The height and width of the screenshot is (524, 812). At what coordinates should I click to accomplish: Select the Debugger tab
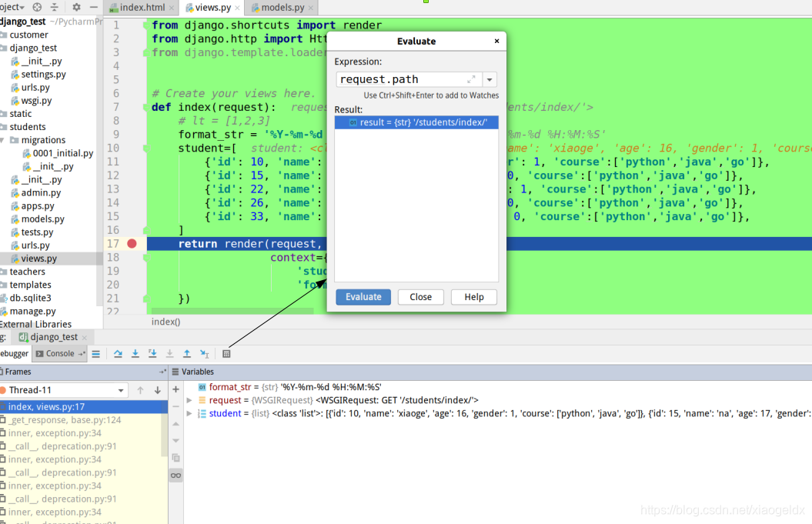click(x=15, y=354)
